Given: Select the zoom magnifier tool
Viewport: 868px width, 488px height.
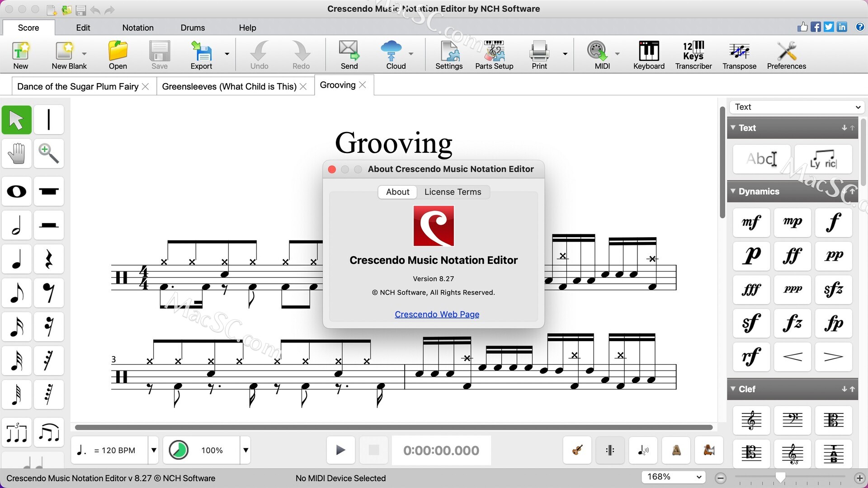Looking at the screenshot, I should pos(48,154).
